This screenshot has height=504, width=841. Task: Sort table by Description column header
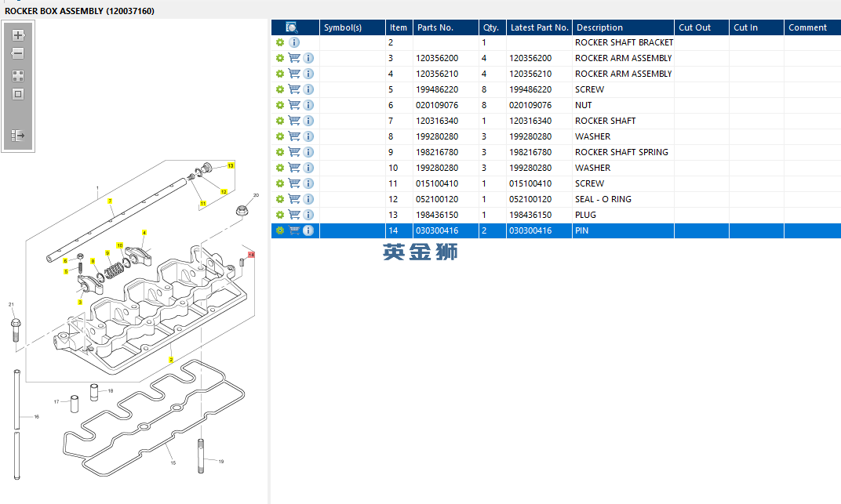599,27
